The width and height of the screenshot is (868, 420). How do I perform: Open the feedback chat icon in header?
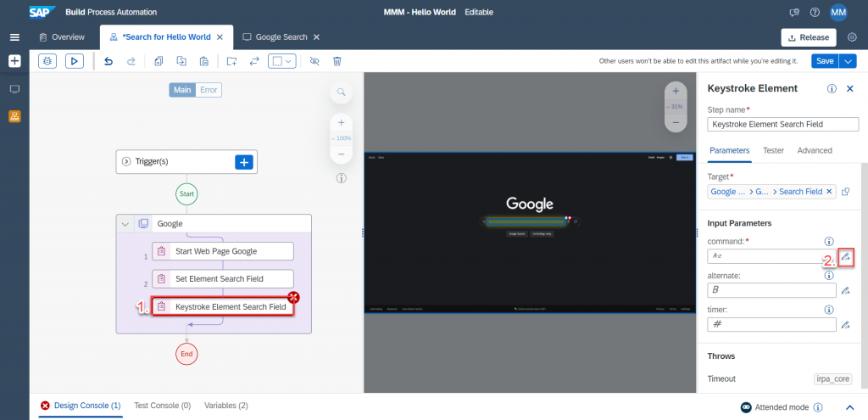click(x=794, y=12)
